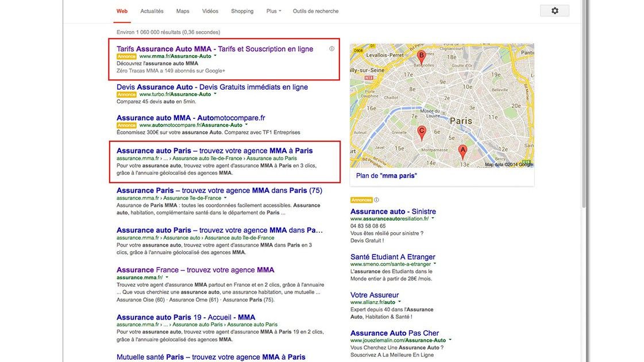The width and height of the screenshot is (644, 362).
Task: Expand the Plus dropdown menu
Action: point(273,11)
